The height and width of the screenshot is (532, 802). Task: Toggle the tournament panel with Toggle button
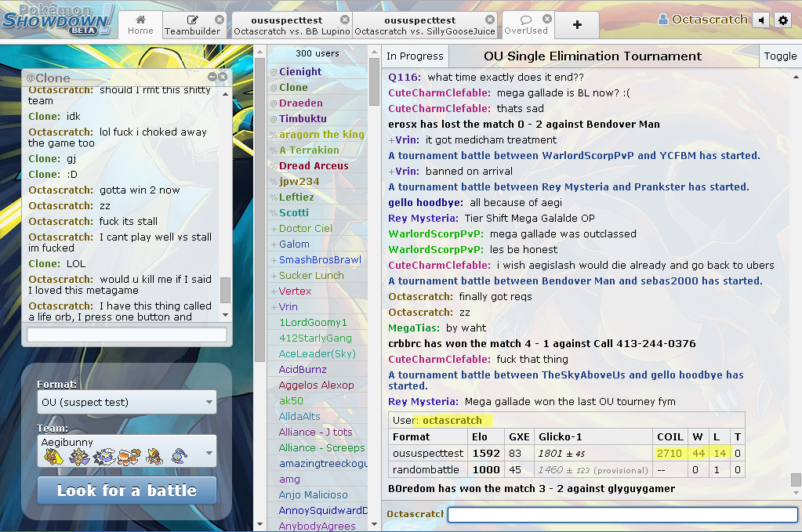(x=779, y=56)
